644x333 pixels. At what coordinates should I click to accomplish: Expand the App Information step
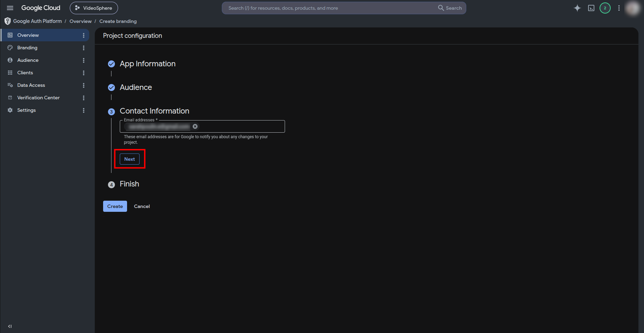click(x=148, y=64)
